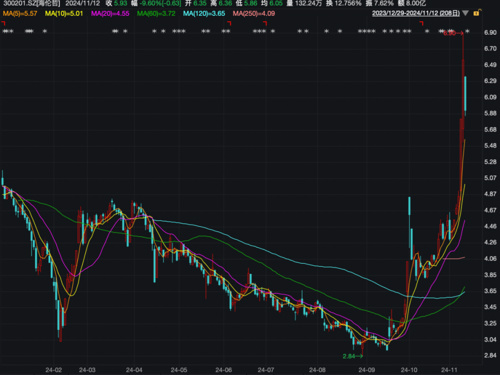Screen dimensions: 500x375
Task: Select the 24-02 date label on time axis
Action: click(54, 370)
